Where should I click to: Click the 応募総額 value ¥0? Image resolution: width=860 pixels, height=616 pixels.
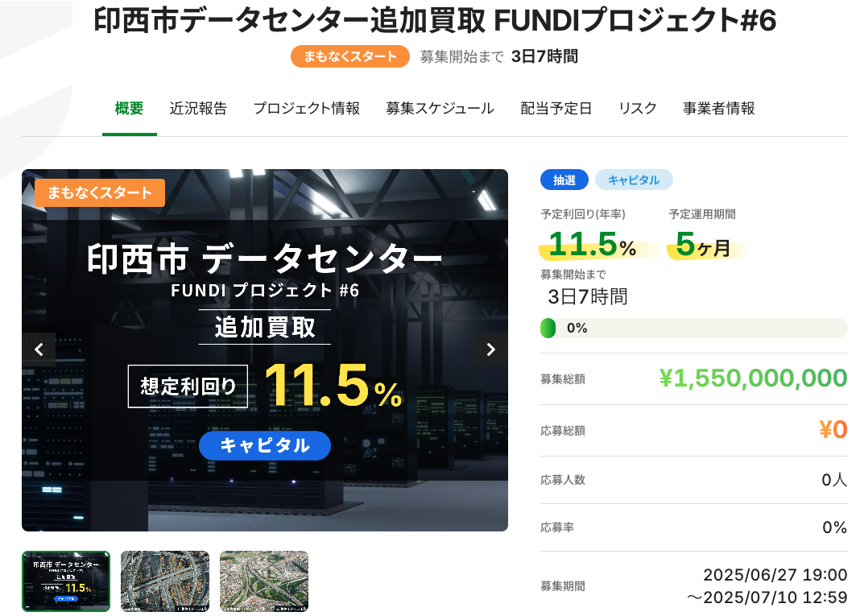[833, 430]
